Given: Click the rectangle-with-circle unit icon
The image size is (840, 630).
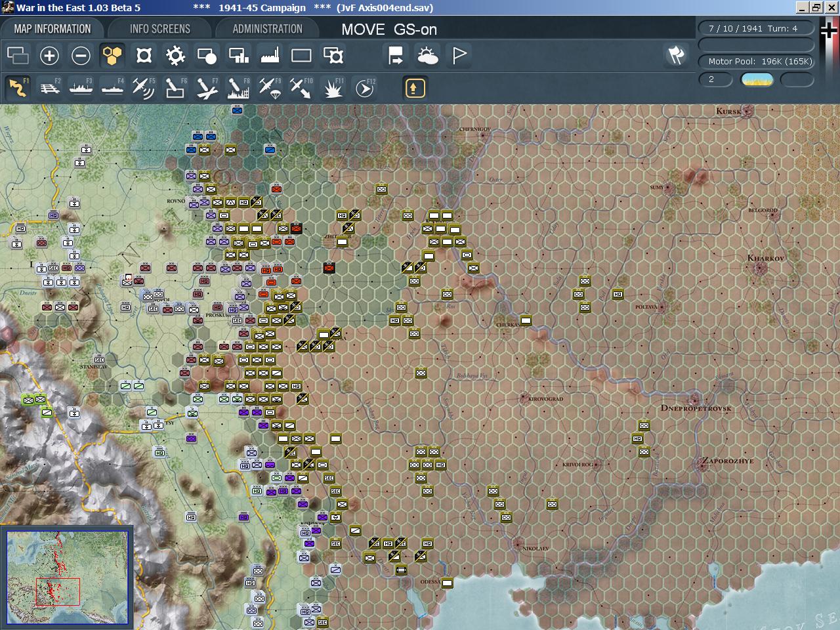Looking at the screenshot, I should tap(207, 56).
